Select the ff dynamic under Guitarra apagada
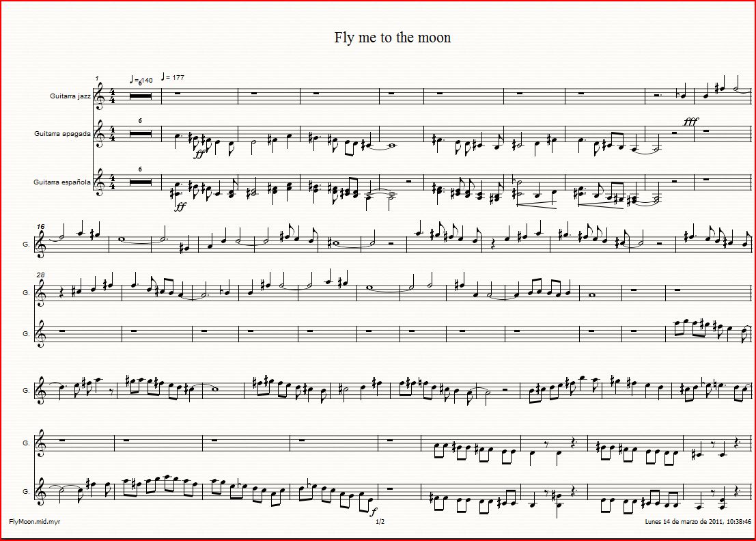 [x=199, y=154]
